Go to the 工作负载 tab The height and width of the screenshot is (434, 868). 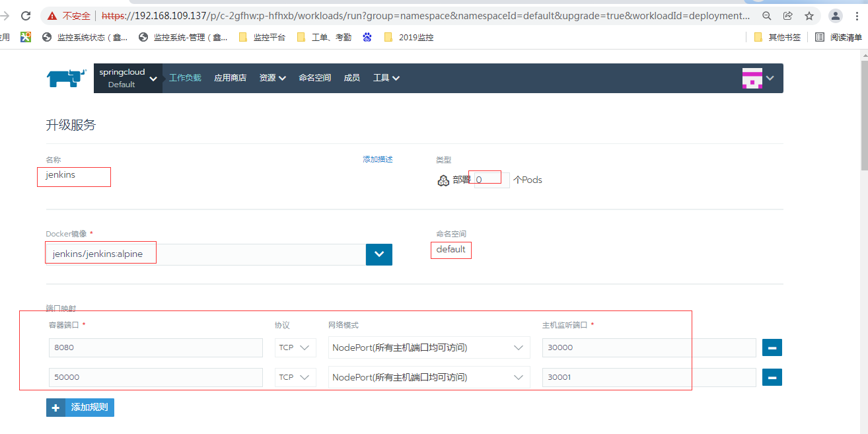coord(185,78)
